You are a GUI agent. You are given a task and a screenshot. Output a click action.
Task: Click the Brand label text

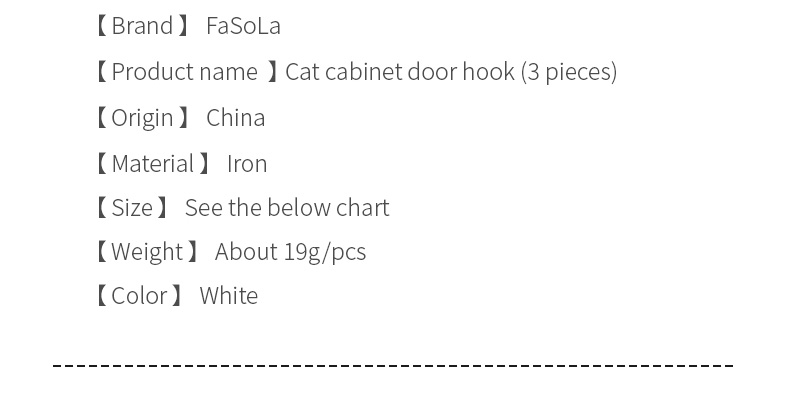point(142,26)
